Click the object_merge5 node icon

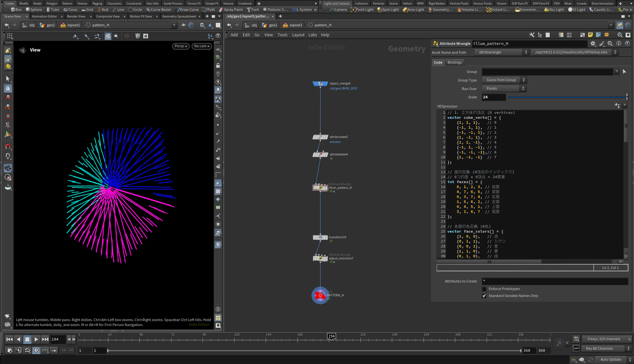(320, 84)
